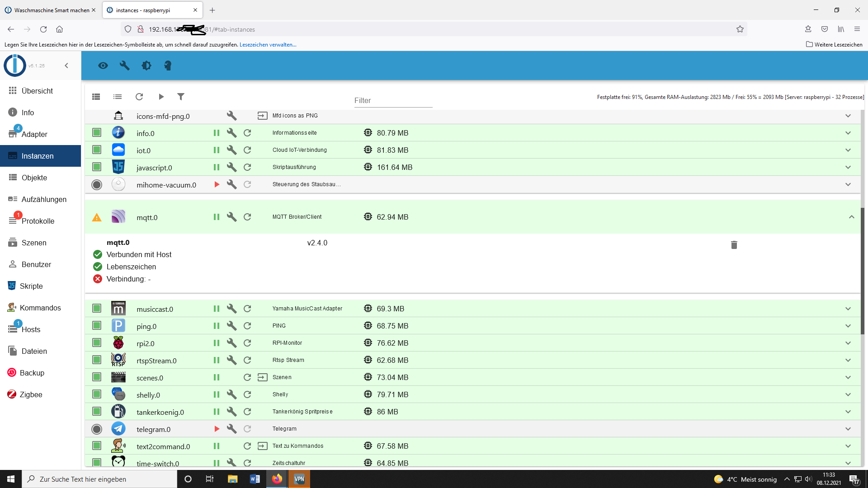
Task: Toggle mihome-vacuum.0 status indicator
Action: (x=97, y=184)
